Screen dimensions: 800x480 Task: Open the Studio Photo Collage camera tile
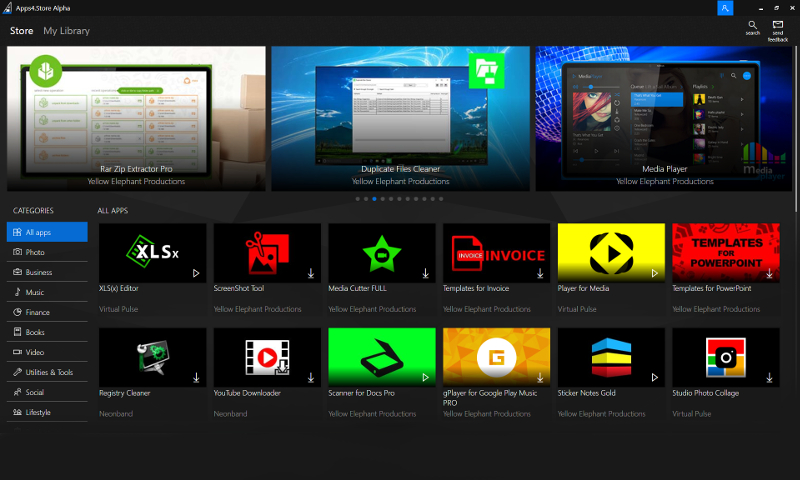tap(726, 357)
